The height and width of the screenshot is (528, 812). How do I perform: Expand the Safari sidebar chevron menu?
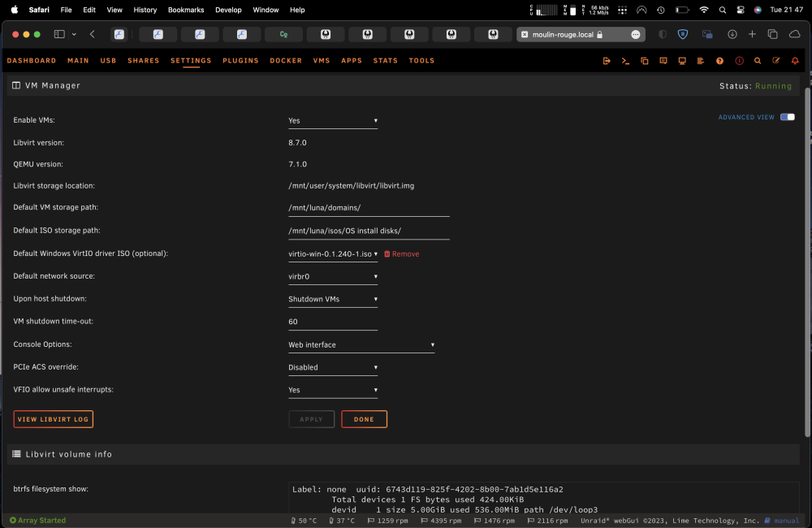[x=74, y=34]
